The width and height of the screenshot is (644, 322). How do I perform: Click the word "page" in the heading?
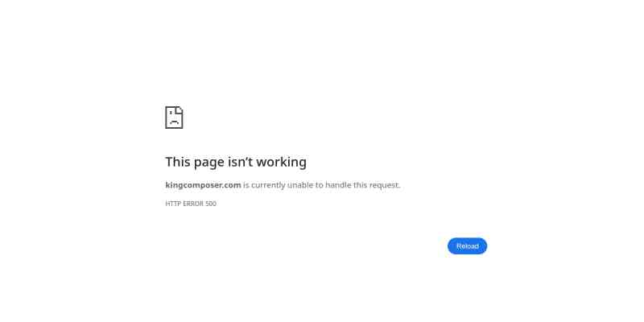[209, 163]
